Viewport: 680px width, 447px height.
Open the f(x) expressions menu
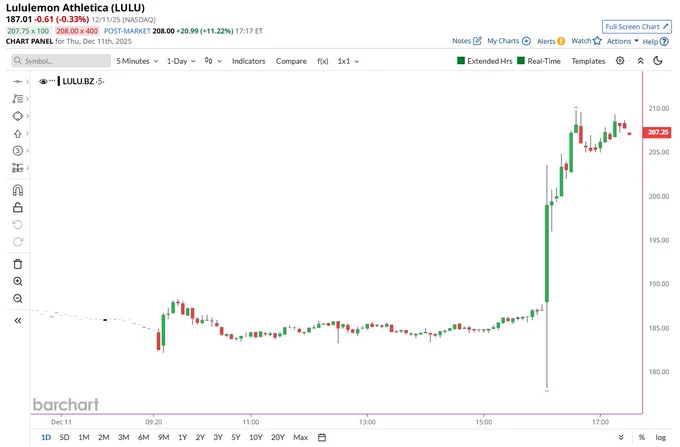pos(323,61)
